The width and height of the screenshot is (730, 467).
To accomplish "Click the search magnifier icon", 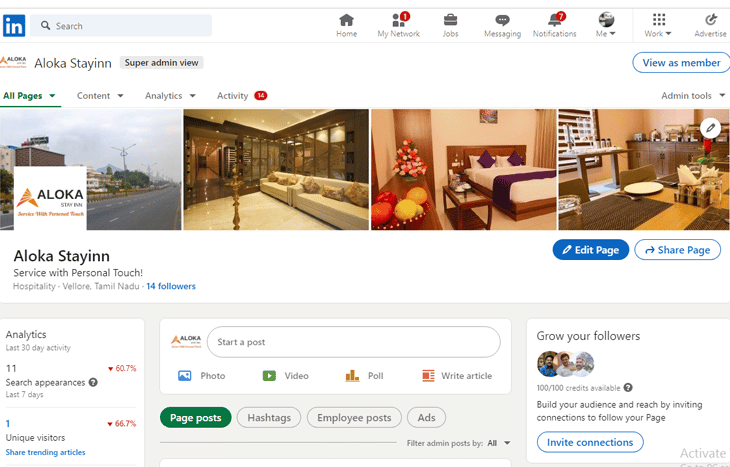I will (x=45, y=25).
